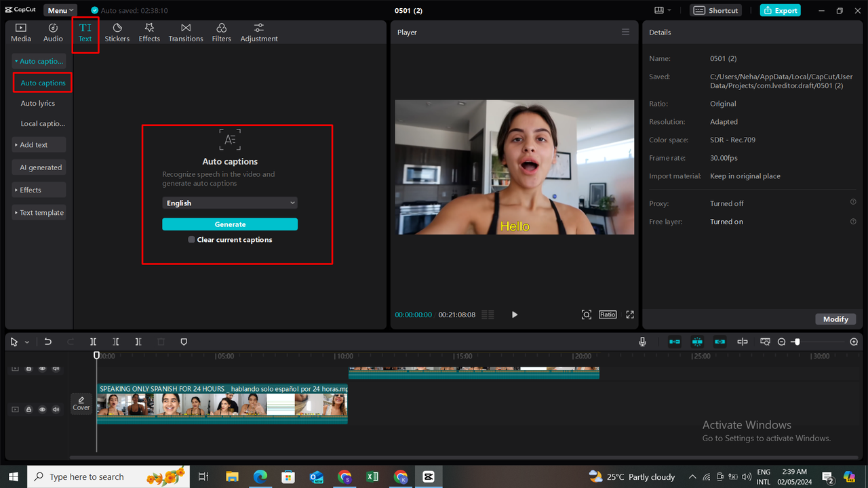Open the Menu dropdown at top left
Image resolution: width=868 pixels, height=488 pixels.
[x=60, y=9]
